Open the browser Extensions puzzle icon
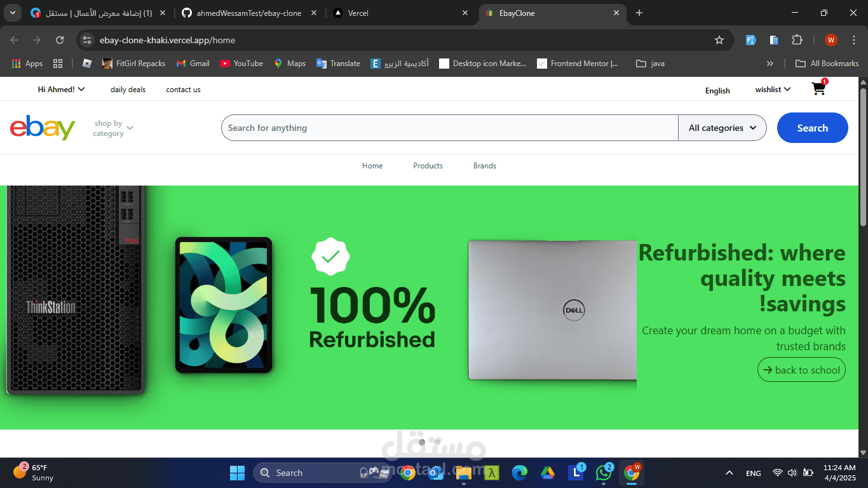The height and width of the screenshot is (488, 868). tap(797, 40)
